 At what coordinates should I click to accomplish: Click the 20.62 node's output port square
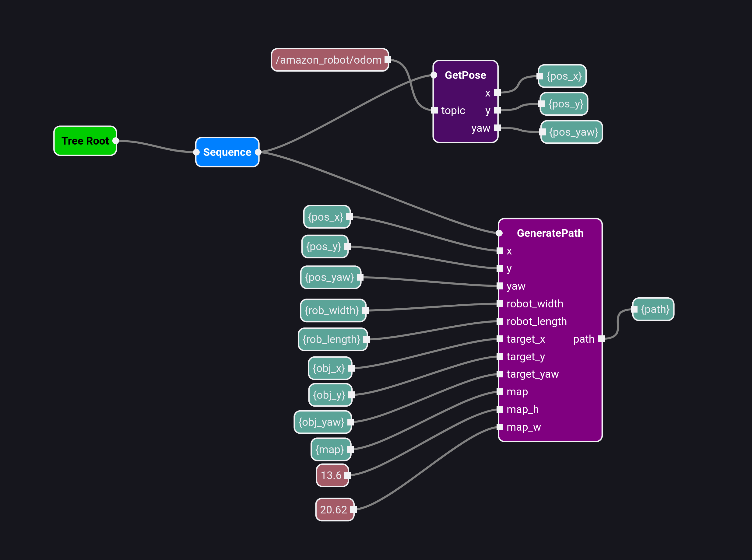[x=353, y=509]
